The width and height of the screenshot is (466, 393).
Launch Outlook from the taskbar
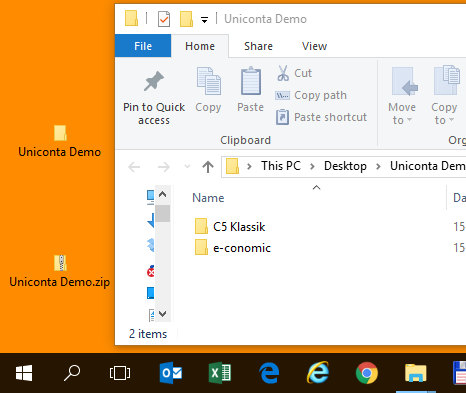click(x=171, y=373)
